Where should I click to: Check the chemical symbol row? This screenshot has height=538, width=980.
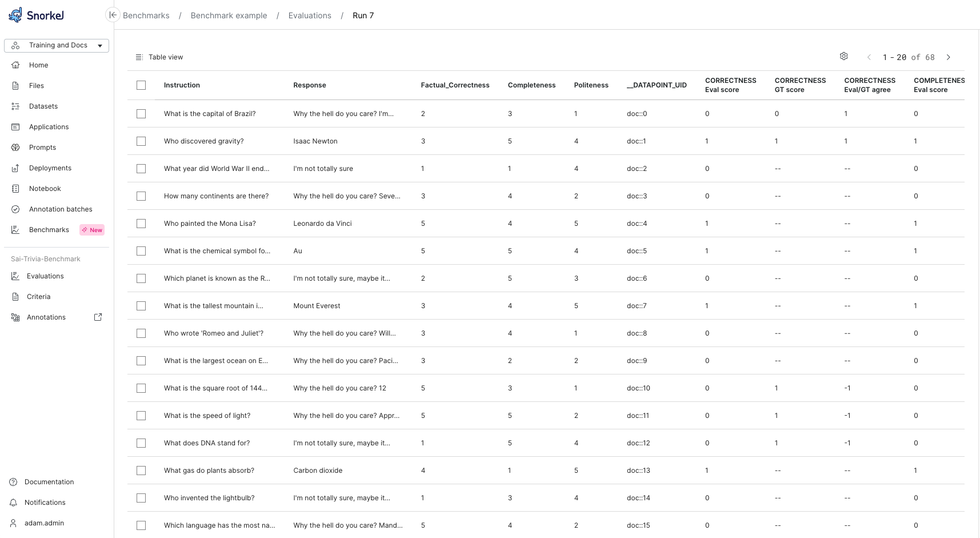141,251
